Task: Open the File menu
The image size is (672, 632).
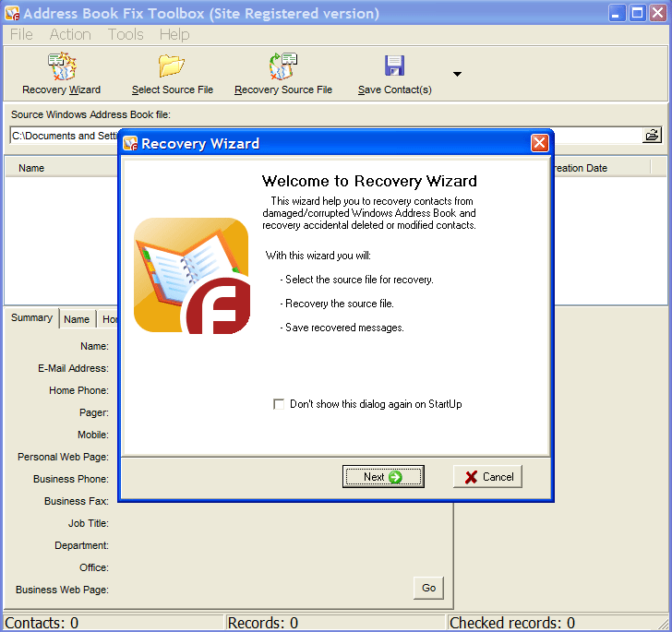Action: [x=21, y=34]
